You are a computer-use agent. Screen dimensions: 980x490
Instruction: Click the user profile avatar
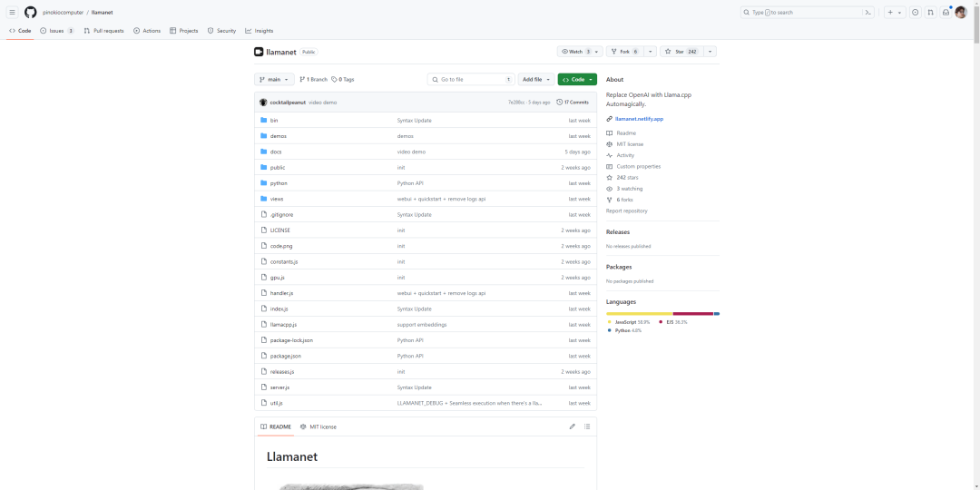tap(961, 13)
